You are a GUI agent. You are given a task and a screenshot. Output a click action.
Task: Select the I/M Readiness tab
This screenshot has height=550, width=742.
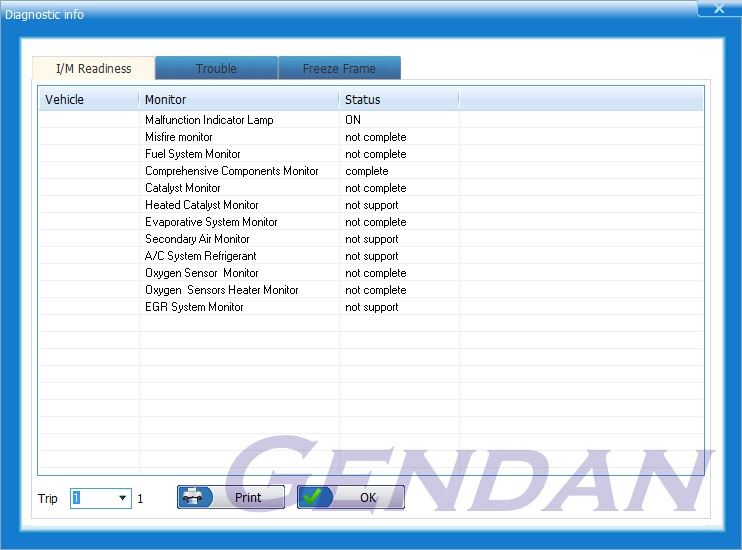click(93, 68)
